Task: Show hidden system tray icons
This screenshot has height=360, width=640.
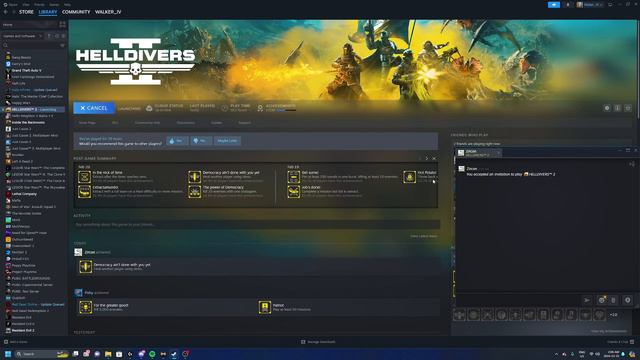Action: pyautogui.click(x=556, y=354)
